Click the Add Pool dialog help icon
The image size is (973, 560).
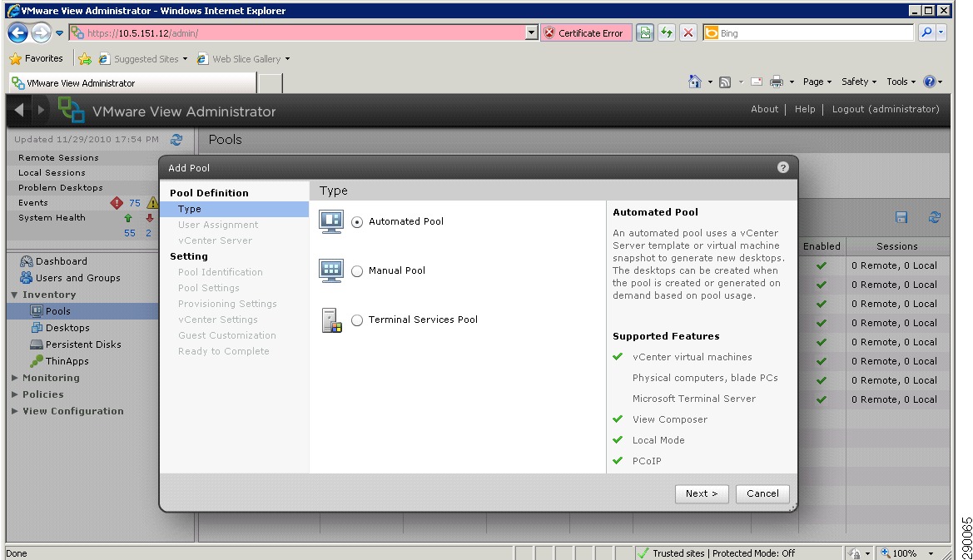click(782, 167)
